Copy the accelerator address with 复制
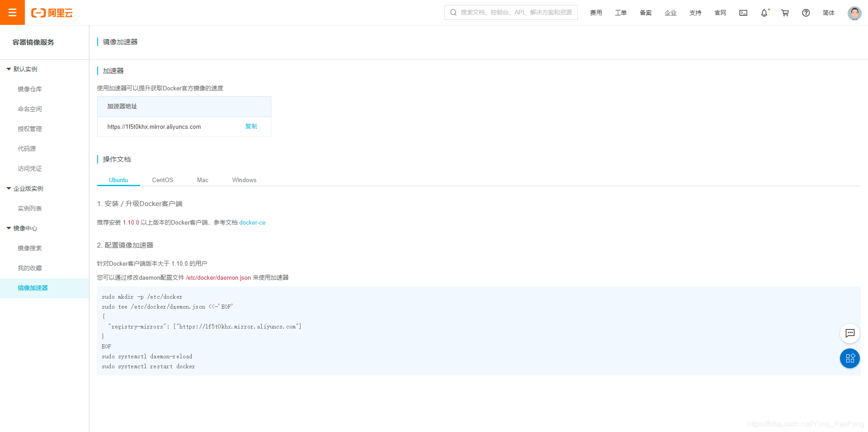 pos(251,127)
